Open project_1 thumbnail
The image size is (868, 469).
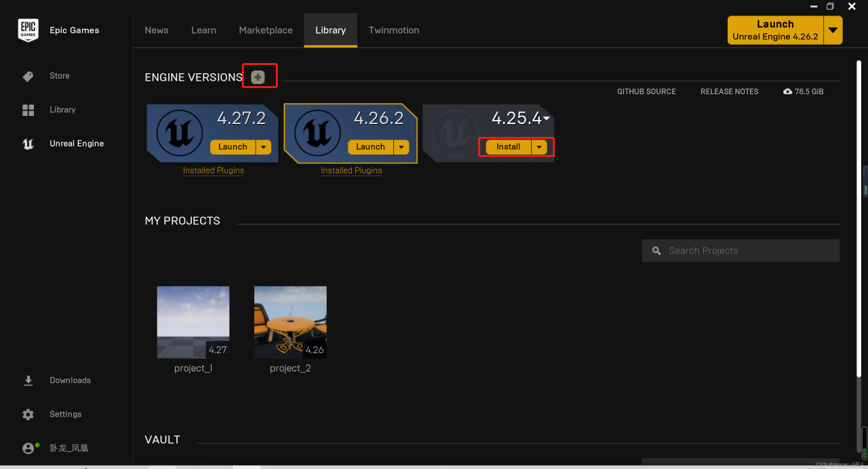(x=193, y=322)
